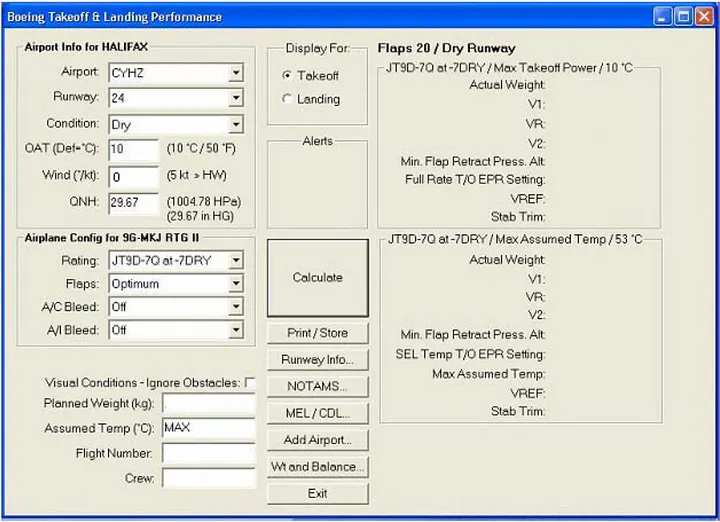Viewport: 720px width, 522px height.
Task: Click the Exit button
Action: click(318, 494)
